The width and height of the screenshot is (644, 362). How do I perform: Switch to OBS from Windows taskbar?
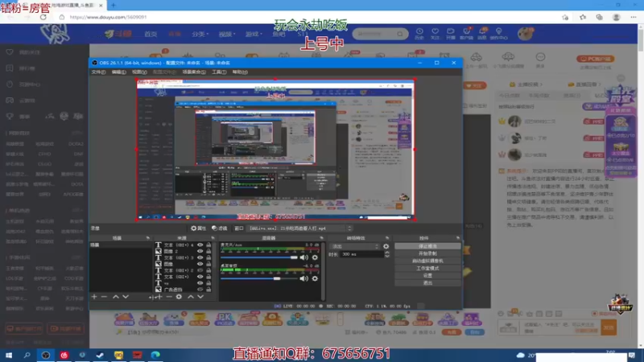click(x=46, y=355)
